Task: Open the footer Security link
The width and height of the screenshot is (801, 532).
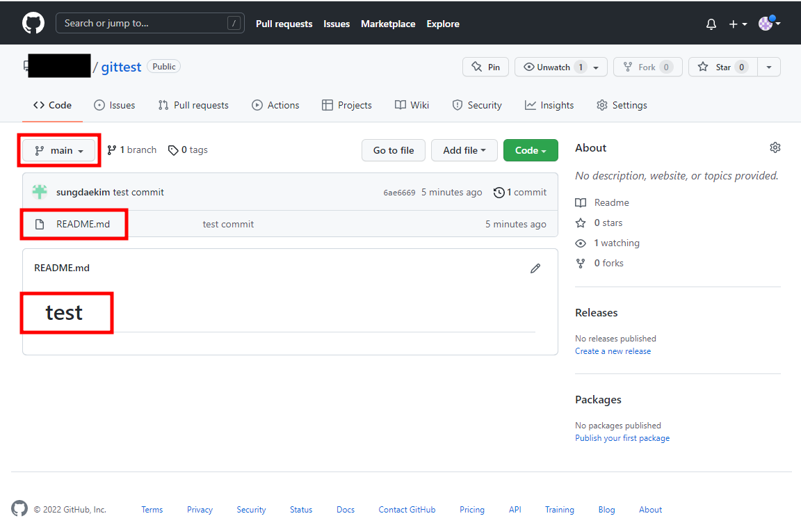Action: pos(251,510)
